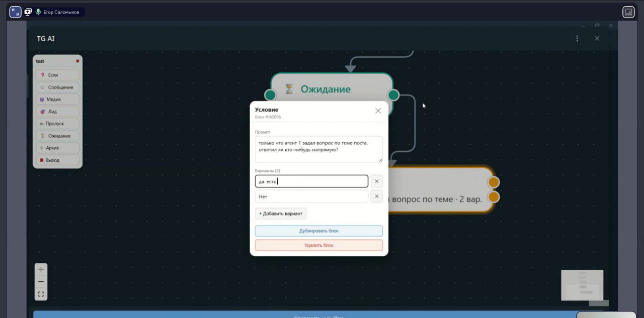
Task: Click Добавить вариант button
Action: tap(281, 214)
